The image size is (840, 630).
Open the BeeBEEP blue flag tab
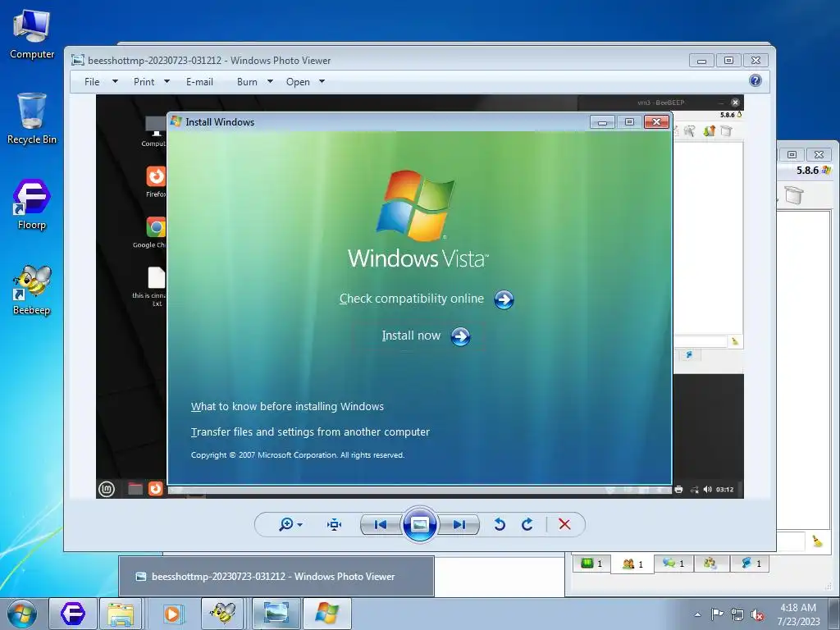[751, 563]
